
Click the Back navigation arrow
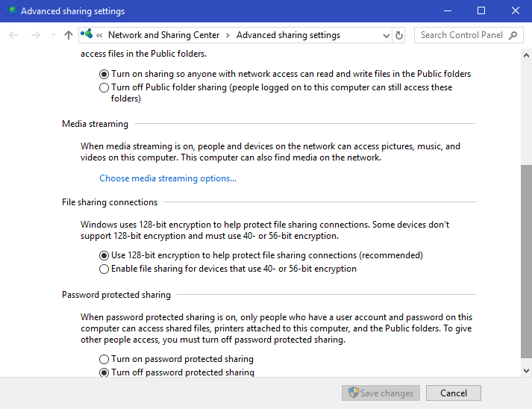[x=13, y=35]
